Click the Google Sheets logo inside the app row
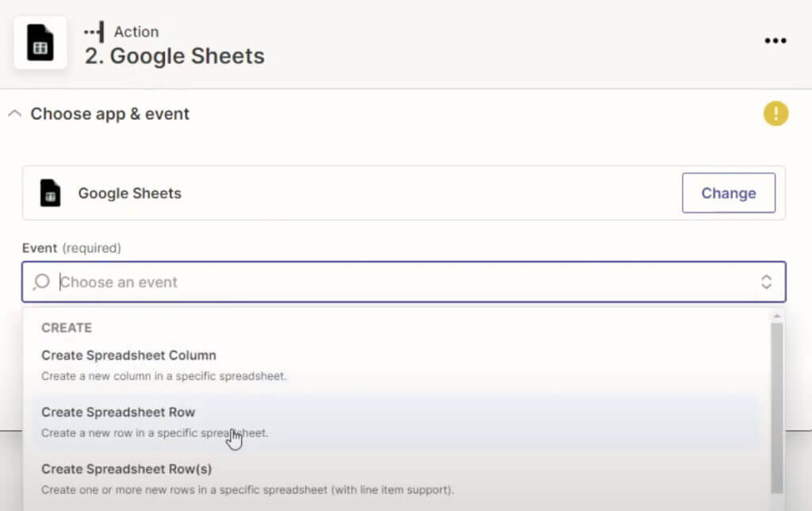The height and width of the screenshot is (511, 812). click(51, 192)
